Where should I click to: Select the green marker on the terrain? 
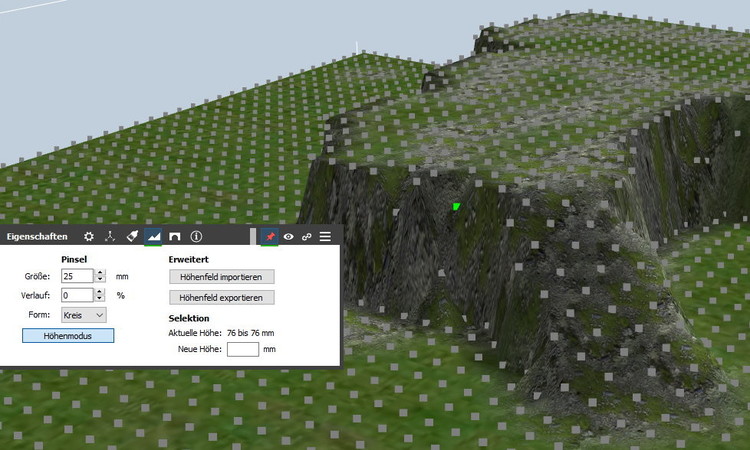click(456, 207)
